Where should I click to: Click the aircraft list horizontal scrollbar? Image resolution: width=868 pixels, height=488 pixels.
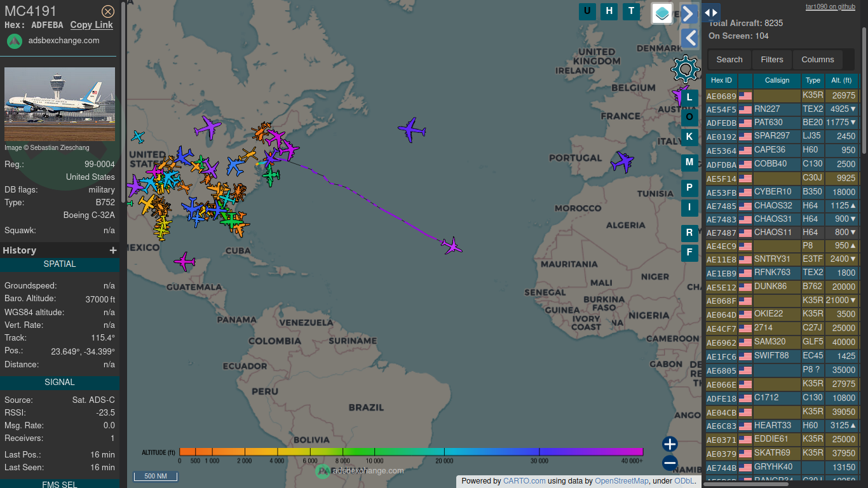point(746,484)
